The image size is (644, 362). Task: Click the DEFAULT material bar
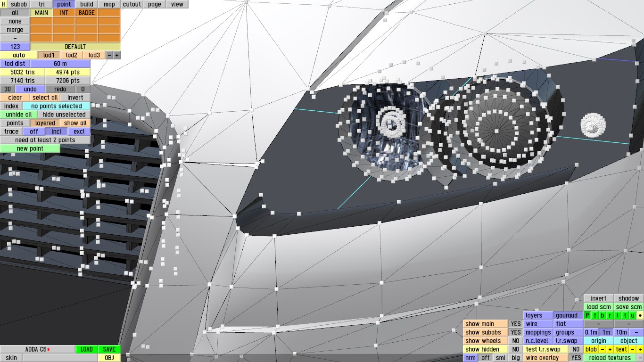[75, 47]
